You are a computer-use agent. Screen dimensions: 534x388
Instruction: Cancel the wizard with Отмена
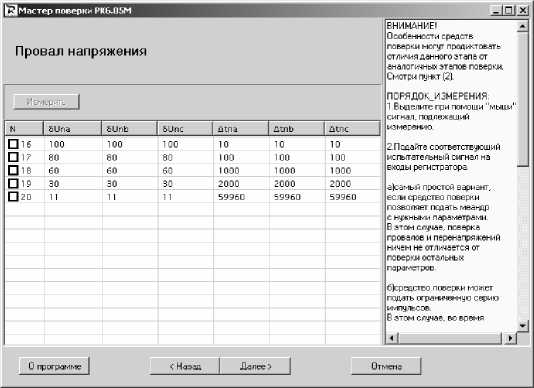point(386,366)
